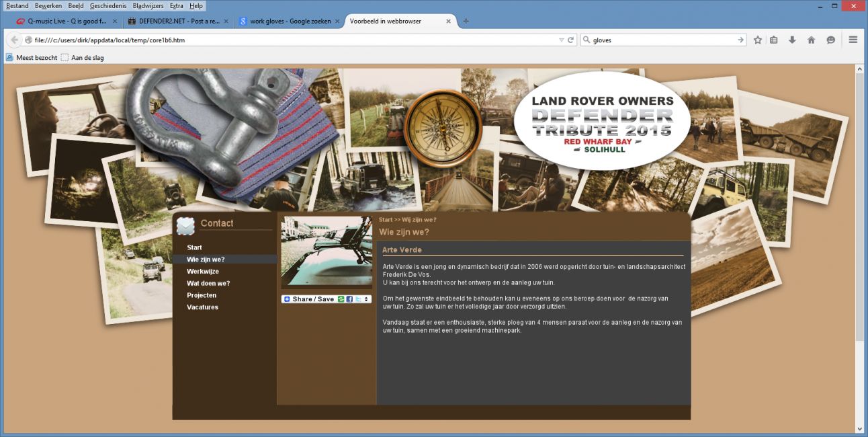Close the DEFENDER2.NET tab
Viewport: 868px width, 437px height.
[x=226, y=21]
